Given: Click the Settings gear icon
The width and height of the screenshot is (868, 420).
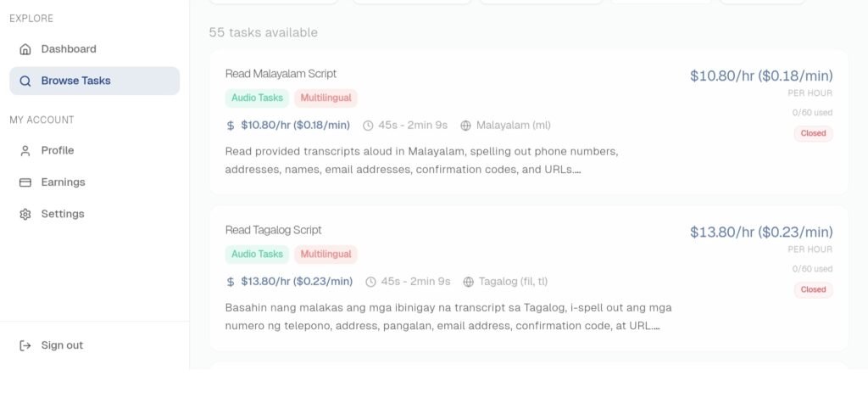Looking at the screenshot, I should pos(25,214).
